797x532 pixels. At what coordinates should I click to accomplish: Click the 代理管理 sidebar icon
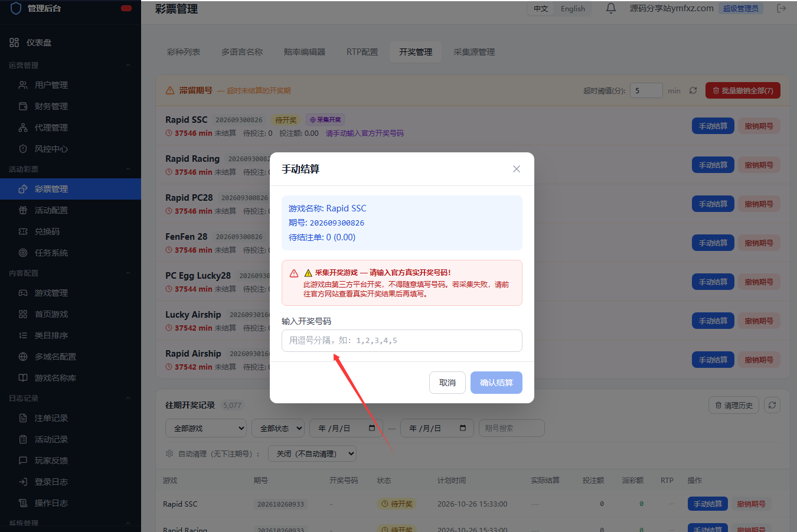(x=23, y=128)
